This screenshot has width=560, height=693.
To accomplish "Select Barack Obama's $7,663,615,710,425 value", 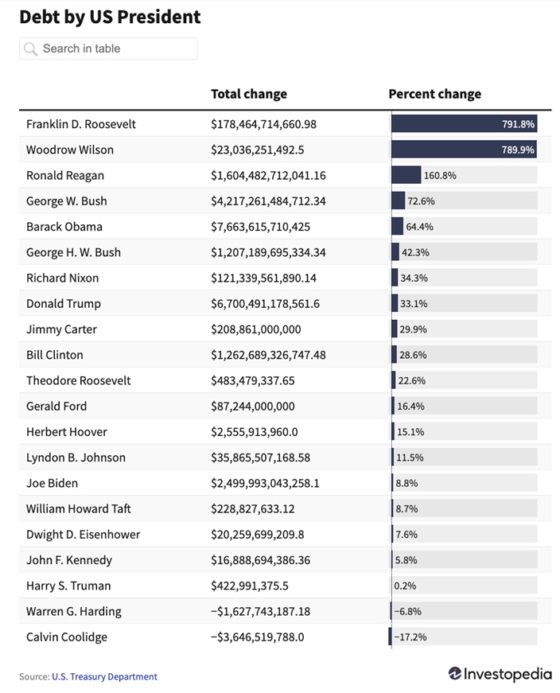I will tap(260, 227).
